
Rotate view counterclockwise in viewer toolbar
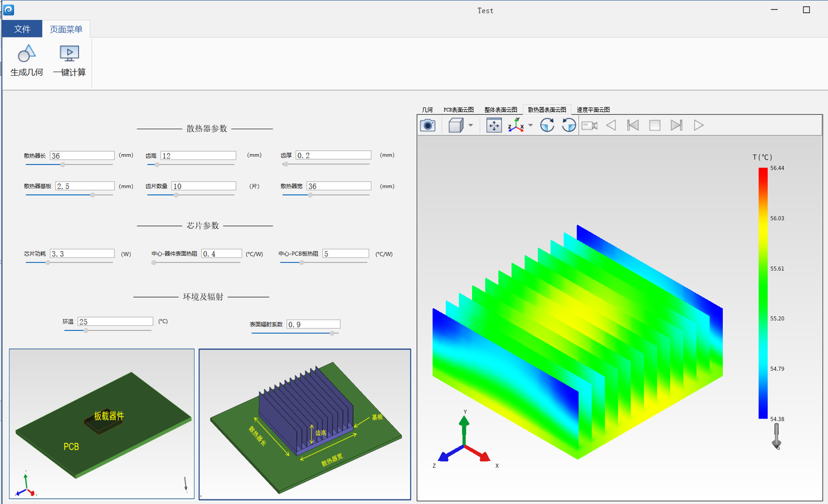click(x=569, y=125)
